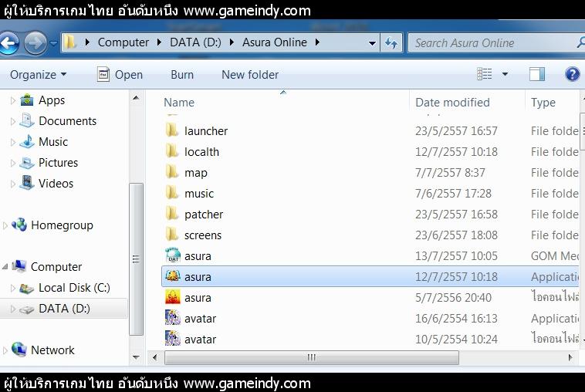Image resolution: width=585 pixels, height=392 pixels.
Task: Select the avatar Application file icon
Action: tap(173, 318)
